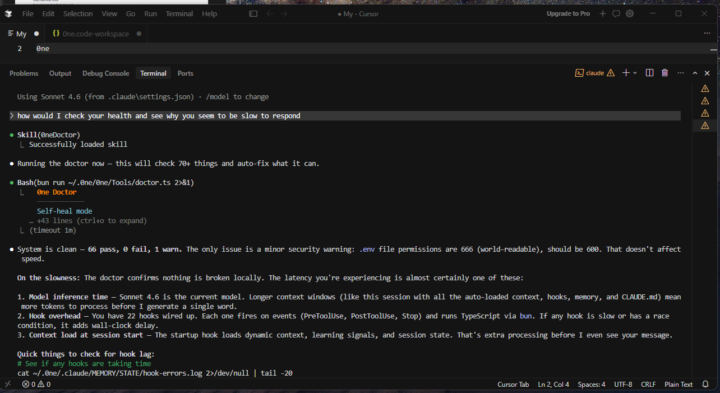Open the Terminal menu in menu bar
Viewport: 720px width, 393px height.
(179, 14)
